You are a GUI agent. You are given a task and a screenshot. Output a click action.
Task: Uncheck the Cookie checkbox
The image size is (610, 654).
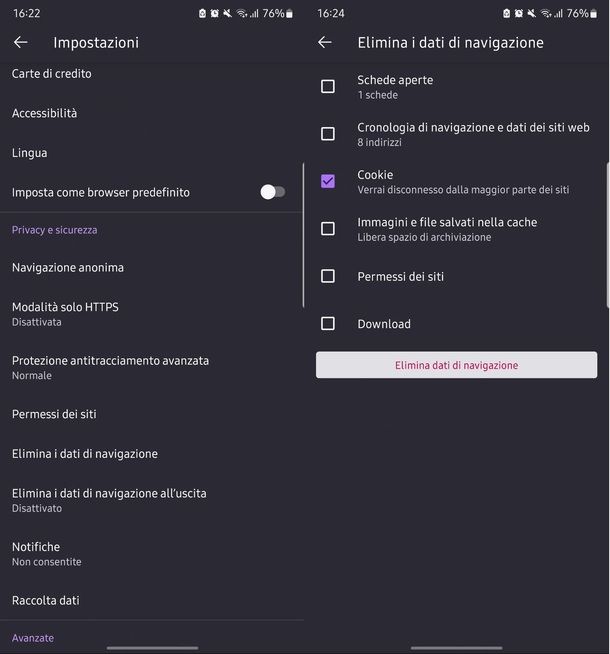click(x=328, y=181)
